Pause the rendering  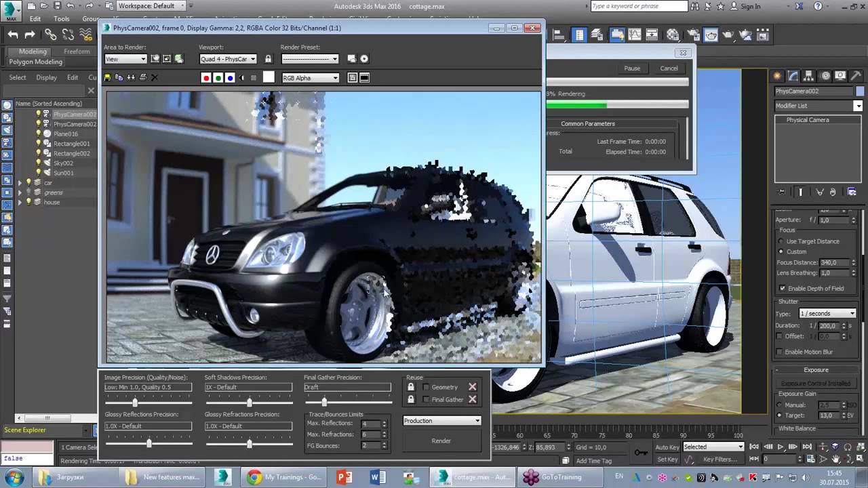(632, 68)
